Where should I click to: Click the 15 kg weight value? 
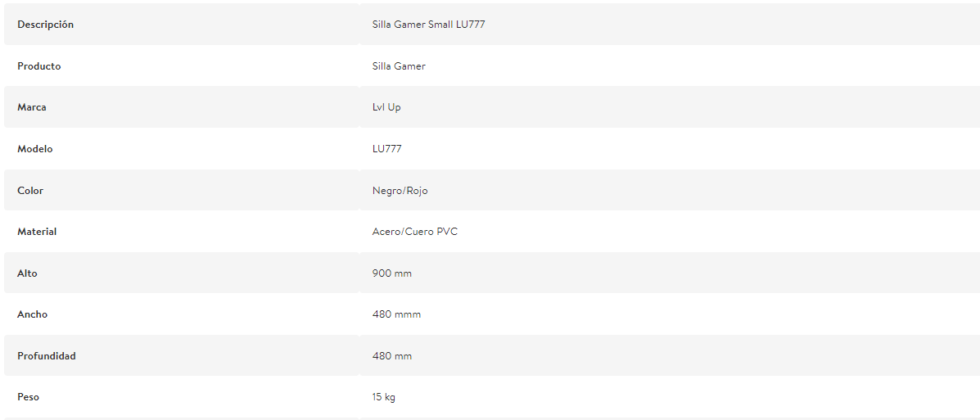384,398
